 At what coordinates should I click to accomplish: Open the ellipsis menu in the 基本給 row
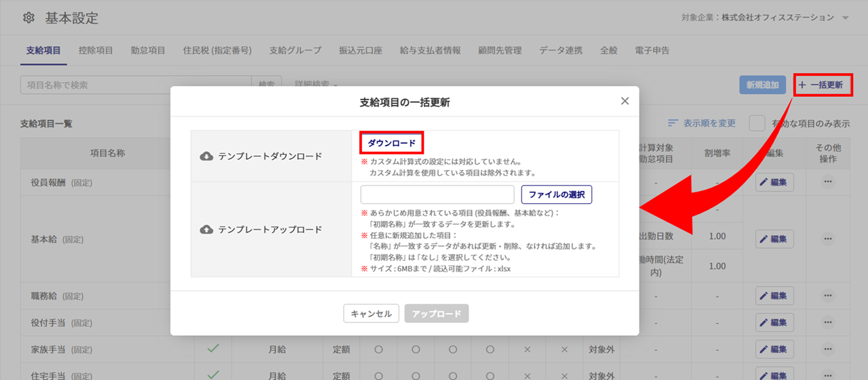pyautogui.click(x=827, y=238)
